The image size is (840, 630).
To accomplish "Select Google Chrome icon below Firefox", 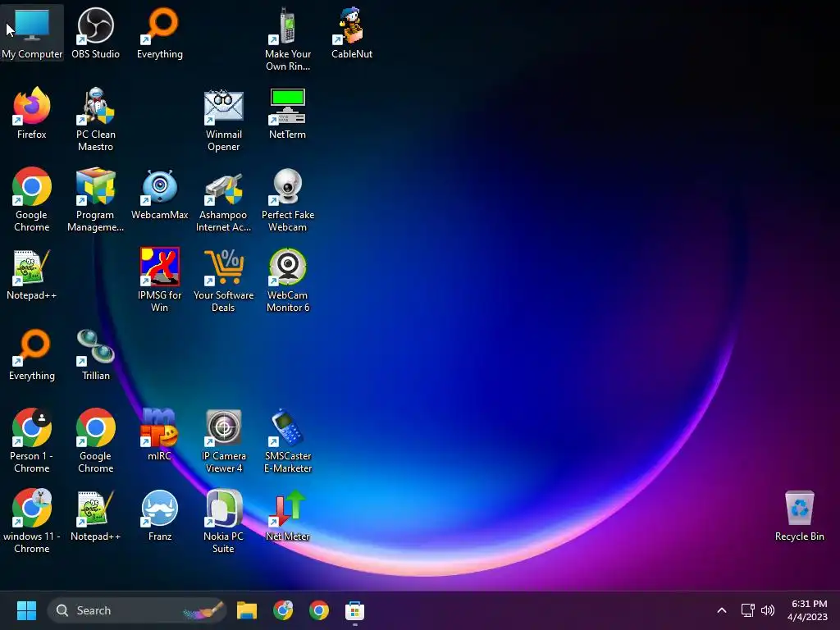I will (x=32, y=200).
